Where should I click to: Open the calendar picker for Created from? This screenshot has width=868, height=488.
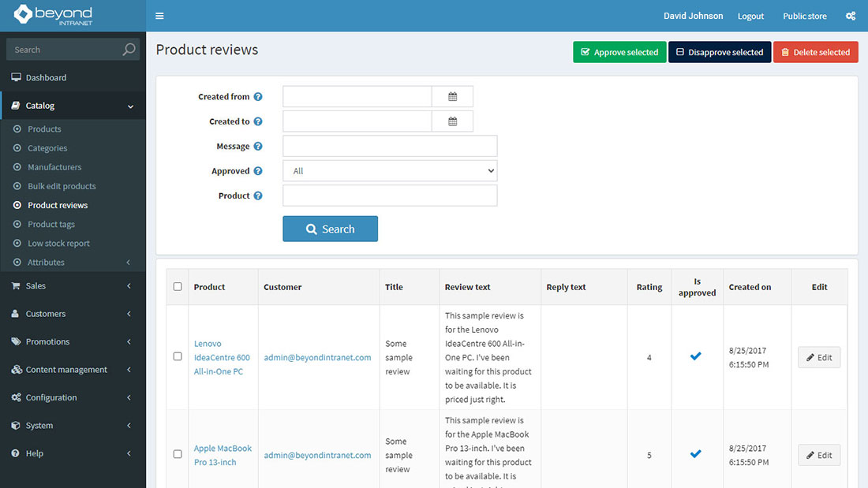pyautogui.click(x=452, y=95)
